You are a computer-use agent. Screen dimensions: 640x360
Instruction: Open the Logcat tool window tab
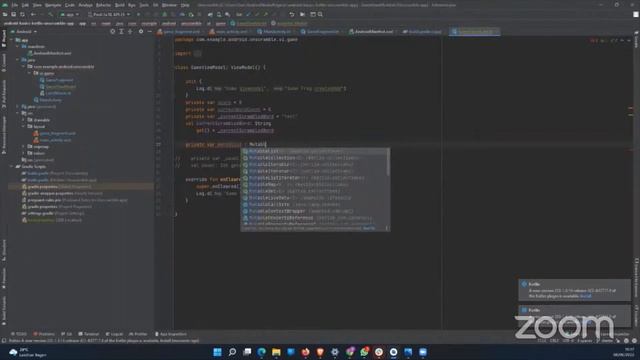pos(114,334)
